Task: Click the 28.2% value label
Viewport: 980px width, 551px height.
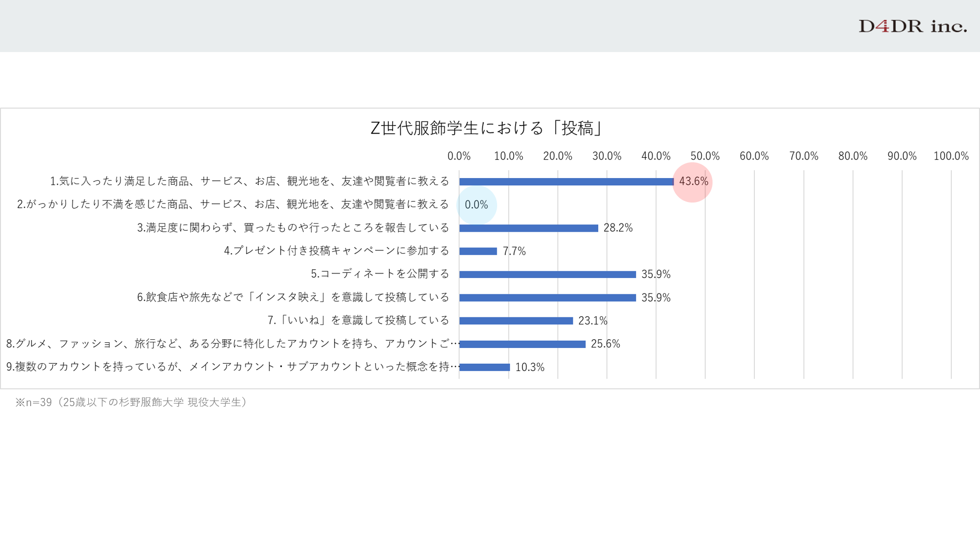Action: coord(618,228)
